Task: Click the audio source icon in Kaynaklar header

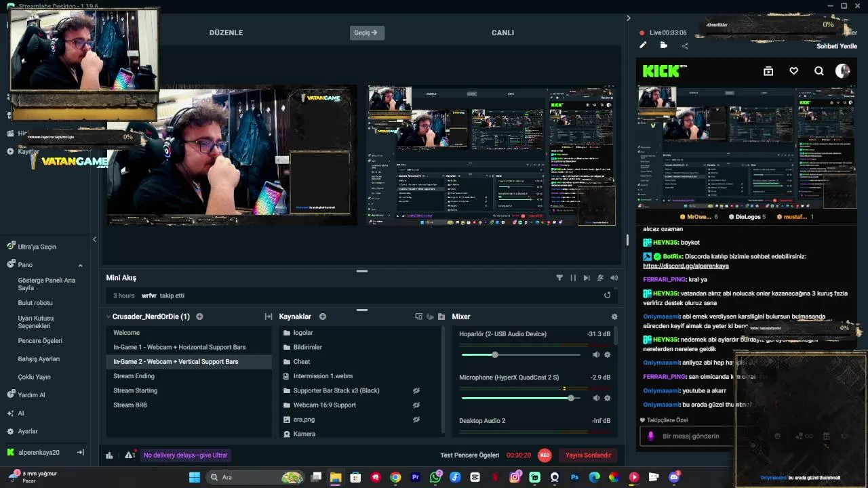Action: [430, 317]
